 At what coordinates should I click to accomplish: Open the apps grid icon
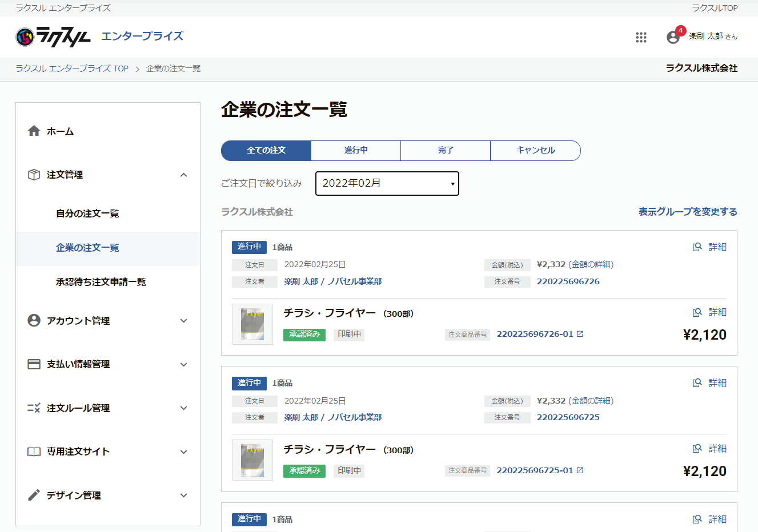point(641,37)
